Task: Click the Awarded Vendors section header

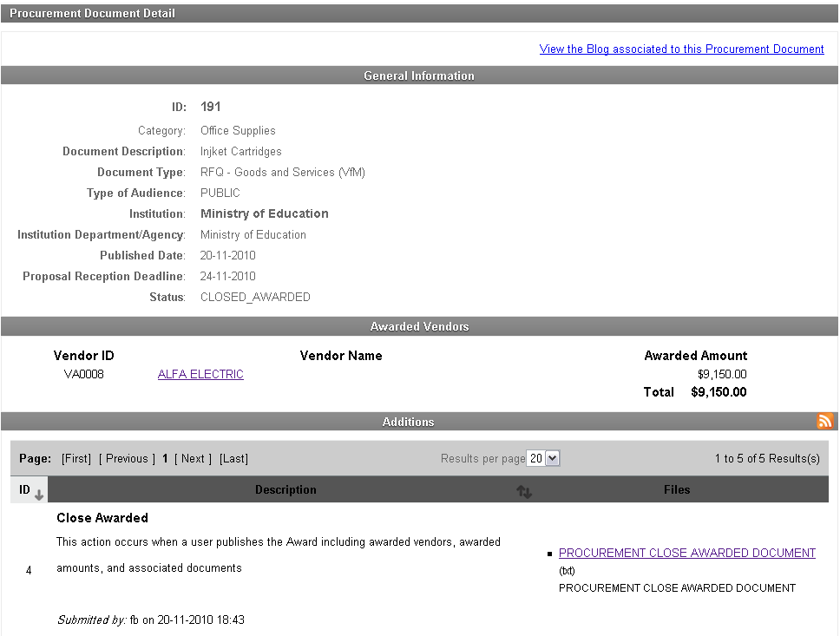Action: (x=419, y=327)
